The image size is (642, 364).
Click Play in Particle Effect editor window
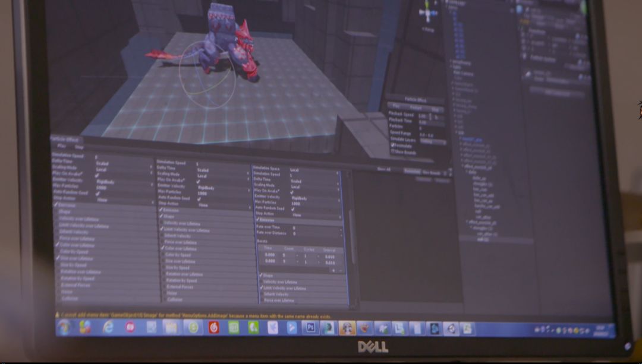61,145
